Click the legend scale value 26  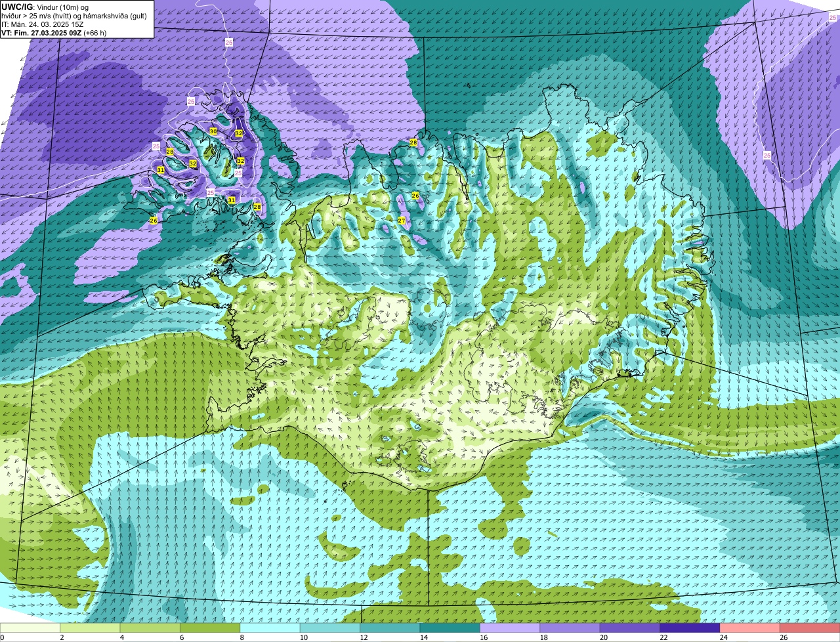click(x=784, y=637)
